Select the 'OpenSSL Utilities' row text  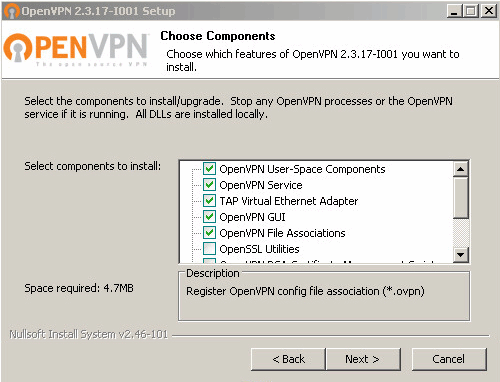click(259, 249)
